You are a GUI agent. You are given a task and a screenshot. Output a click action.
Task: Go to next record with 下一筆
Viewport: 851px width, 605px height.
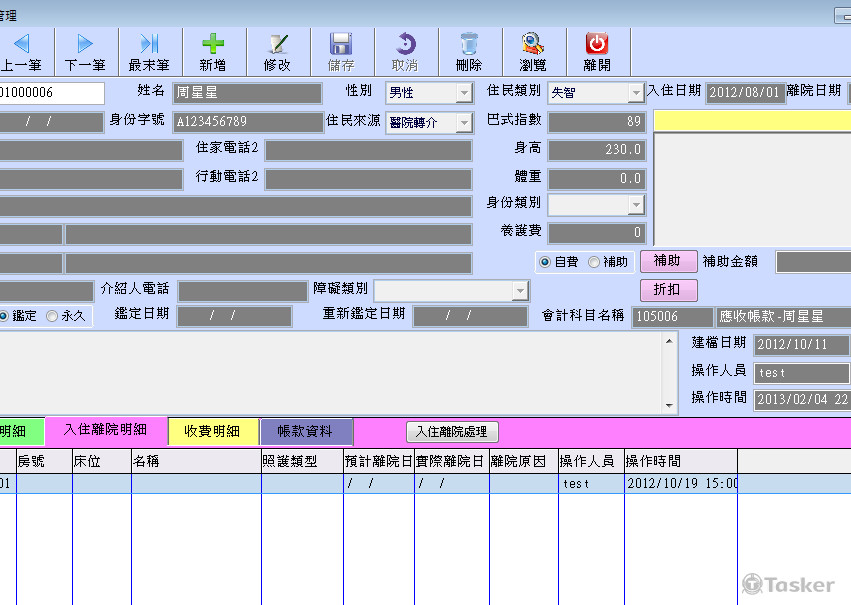[x=85, y=44]
